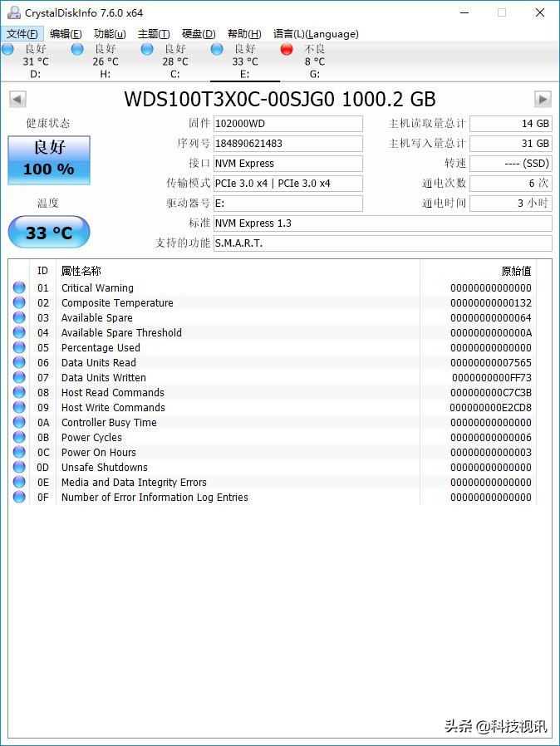Click the status orb for Unsafe Shutdowns
The height and width of the screenshot is (746, 560).
19,467
